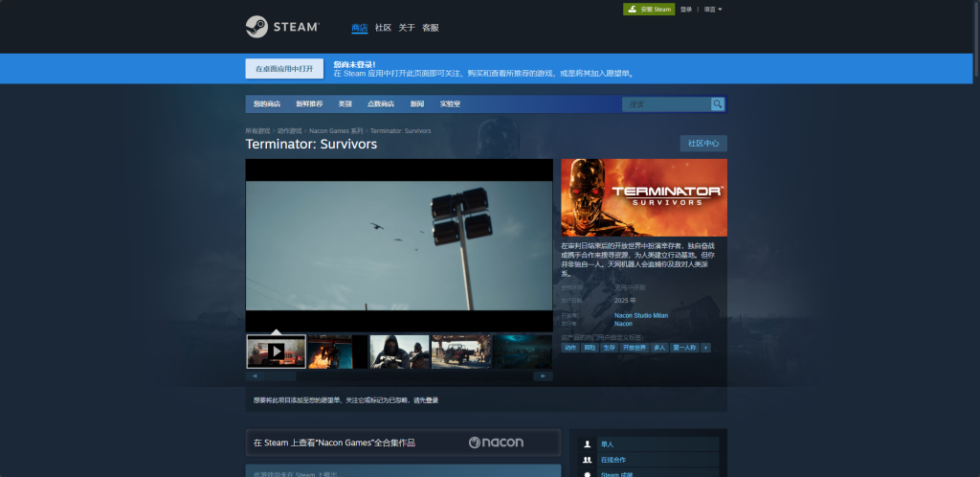Open the 类别 categories menu
The height and width of the screenshot is (477, 980).
pyautogui.click(x=345, y=103)
